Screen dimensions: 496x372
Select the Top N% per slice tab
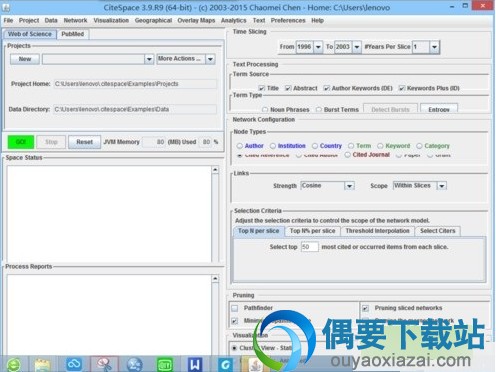click(312, 231)
